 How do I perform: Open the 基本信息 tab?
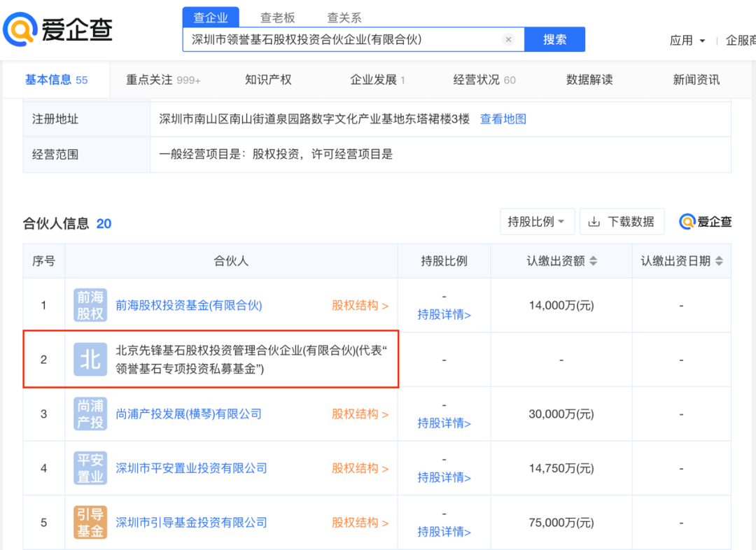coord(57,80)
